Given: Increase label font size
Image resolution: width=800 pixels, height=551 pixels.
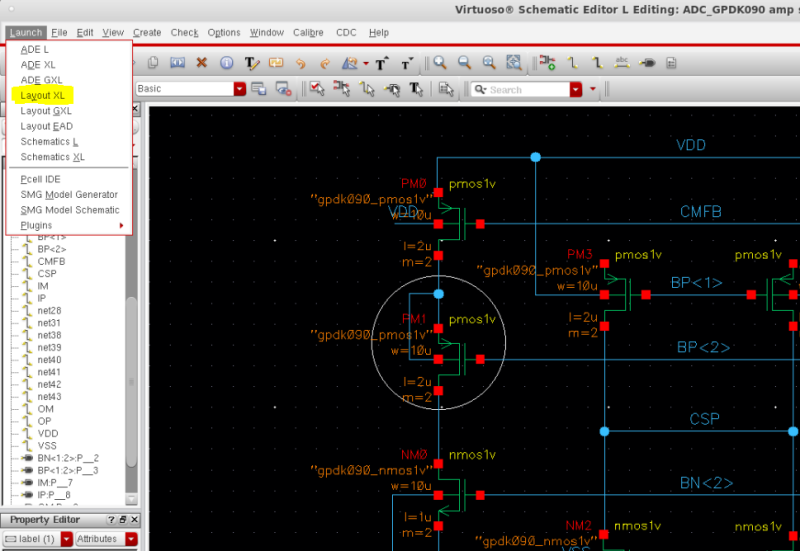Looking at the screenshot, I should click(x=381, y=63).
